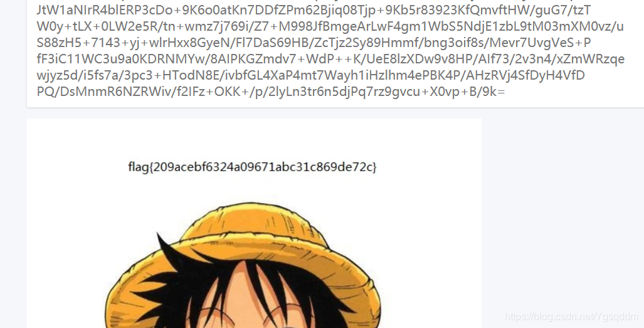Click the line beginning with S88zH5+7143
This screenshot has height=328, width=644.
click(x=314, y=43)
